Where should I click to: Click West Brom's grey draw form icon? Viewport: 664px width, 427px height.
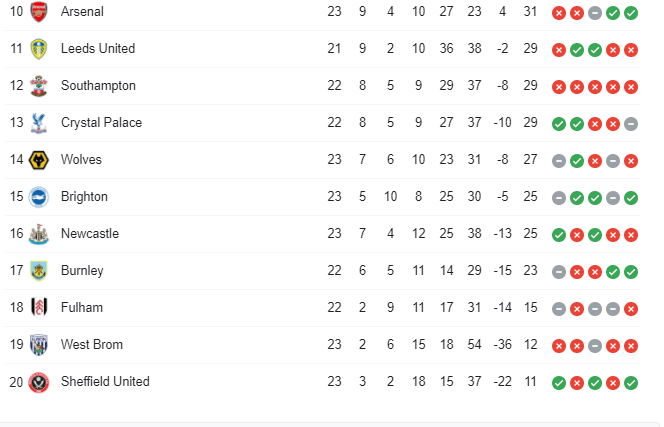(595, 346)
